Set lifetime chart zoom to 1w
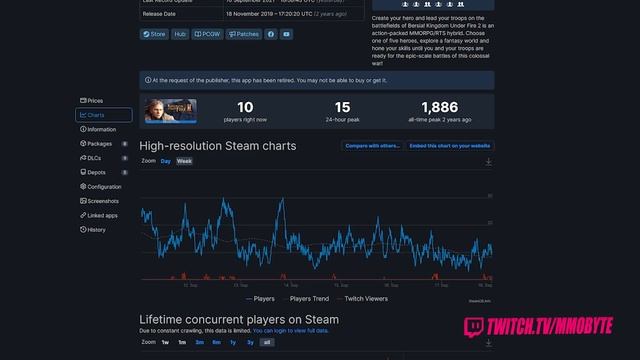Viewport: 640px width, 360px height. point(165,342)
